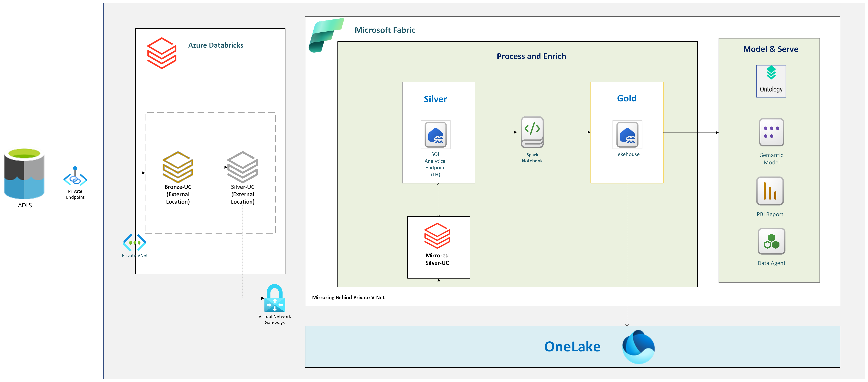Select the Private Endpoint icon

pos(75,176)
